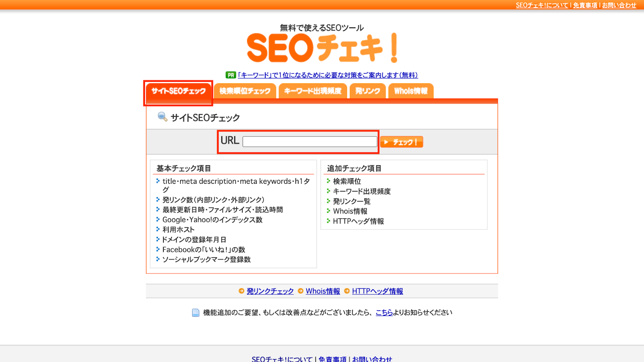Image resolution: width=644 pixels, height=362 pixels.
Task: Click orange arrow icon before HTTPヘッダ情報
Action: coord(347,291)
